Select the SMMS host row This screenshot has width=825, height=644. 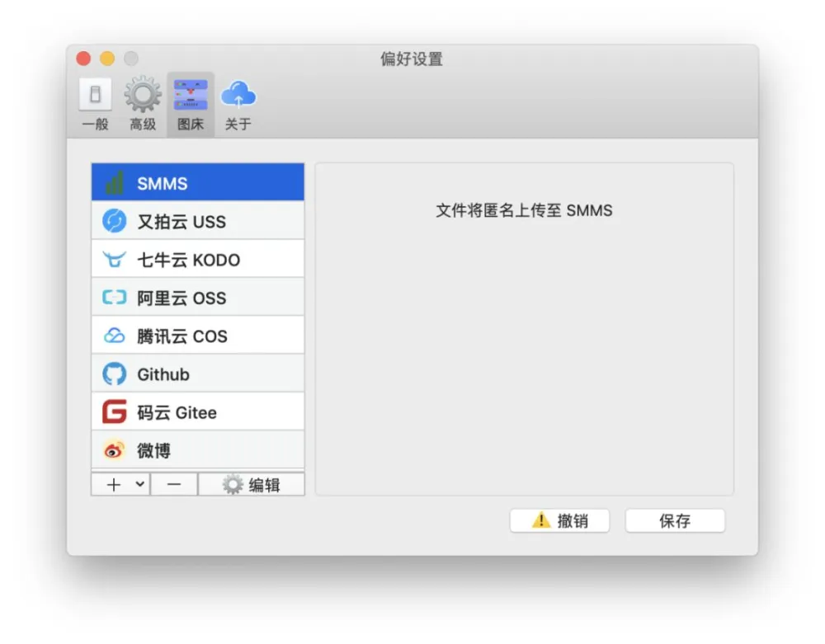198,182
